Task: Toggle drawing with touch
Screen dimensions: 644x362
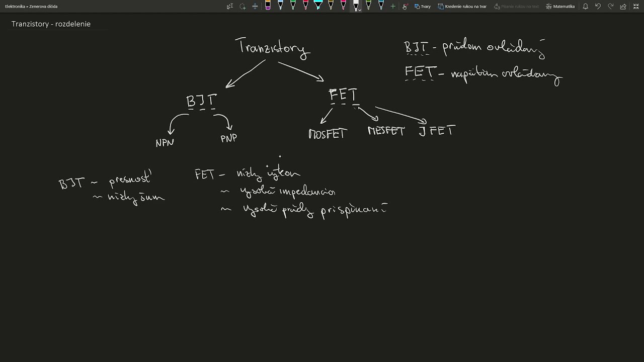Action: click(x=405, y=7)
